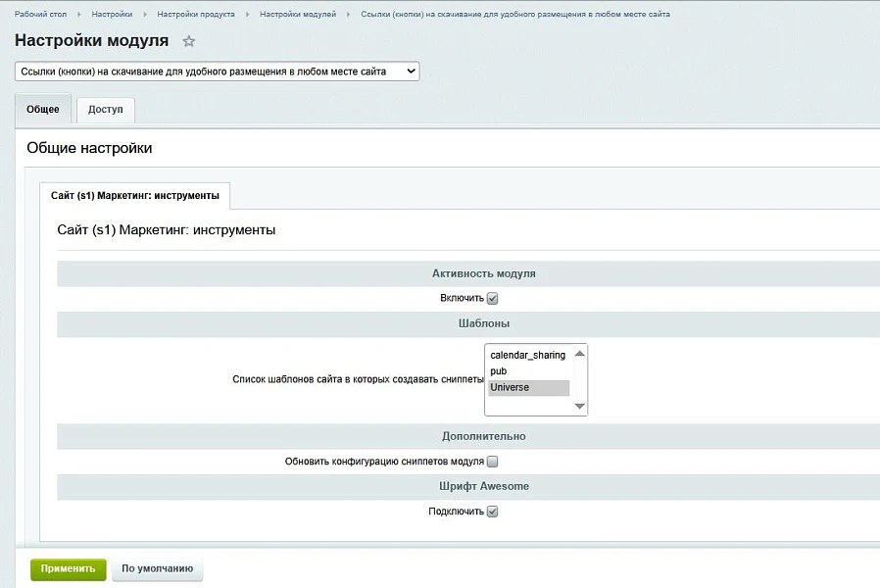This screenshot has height=588, width=880.
Task: Click breadcrumb arrow after Настройки продукта
Action: 248,14
